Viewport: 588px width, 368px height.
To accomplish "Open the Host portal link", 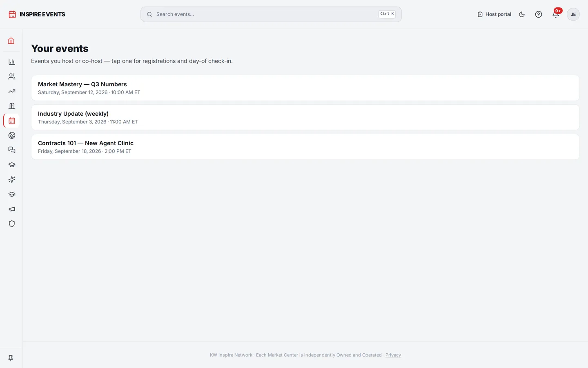I will 494,14.
